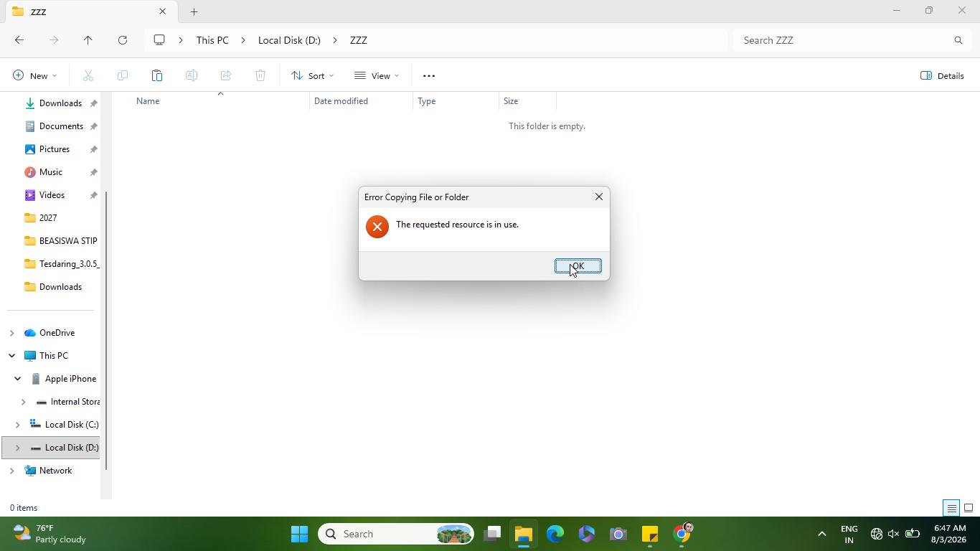The height and width of the screenshot is (551, 980).
Task: Toggle the Details pane
Action: 942,75
